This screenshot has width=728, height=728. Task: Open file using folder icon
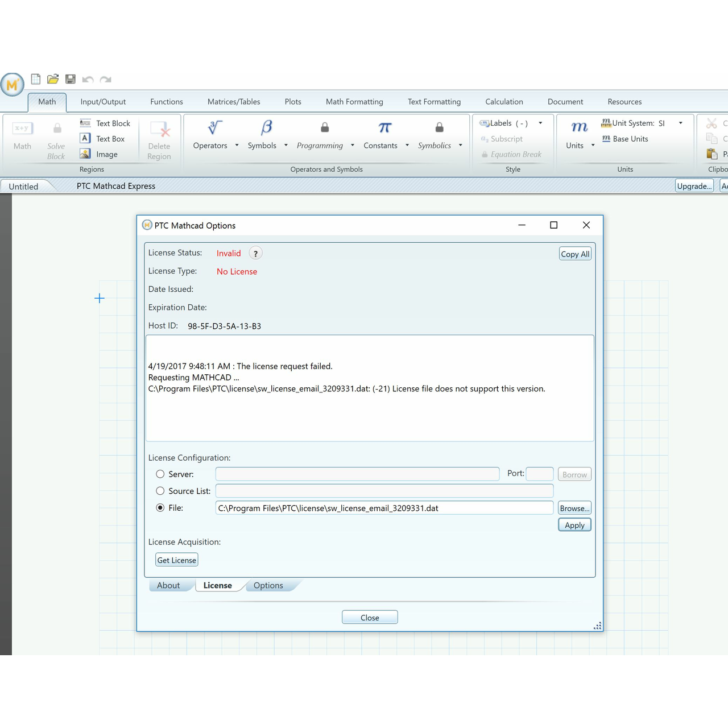53,80
